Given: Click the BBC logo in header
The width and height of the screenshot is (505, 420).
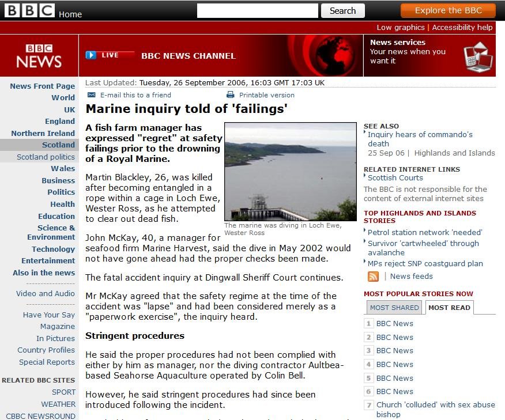Looking at the screenshot, I should (x=29, y=10).
